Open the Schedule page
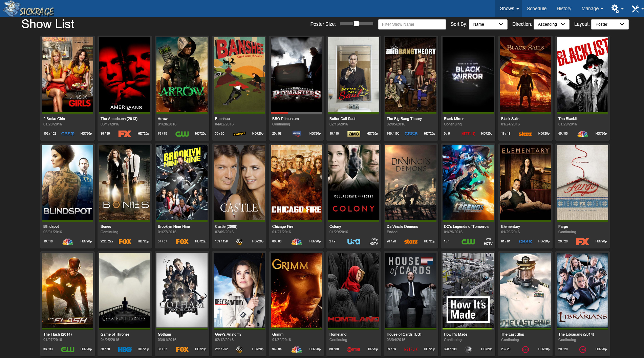This screenshot has width=644, height=358. tap(536, 8)
